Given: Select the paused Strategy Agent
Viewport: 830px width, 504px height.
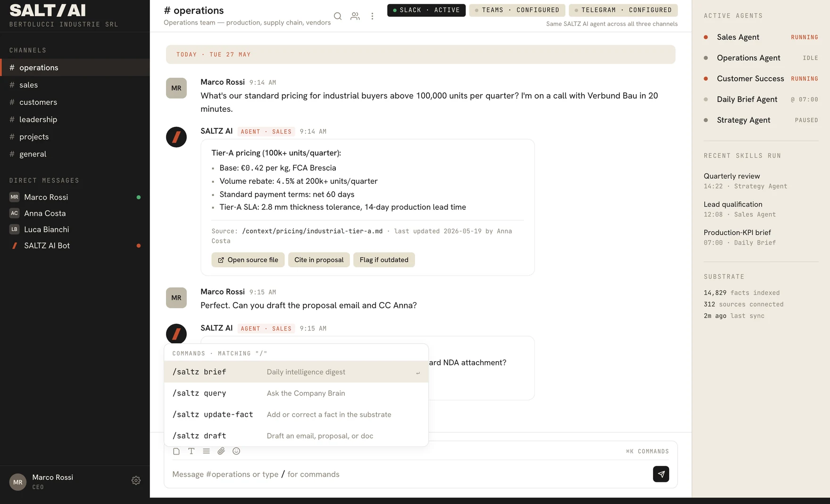Looking at the screenshot, I should tap(761, 120).
